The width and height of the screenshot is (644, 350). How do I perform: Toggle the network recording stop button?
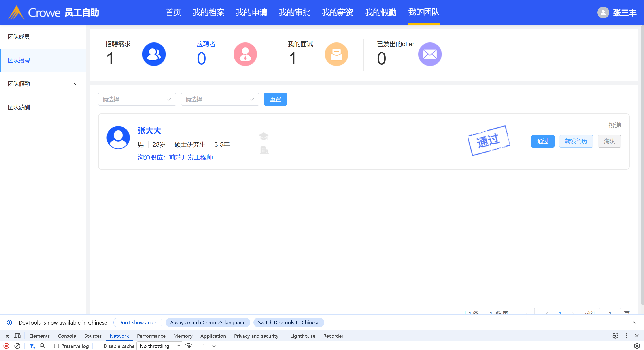click(6, 346)
